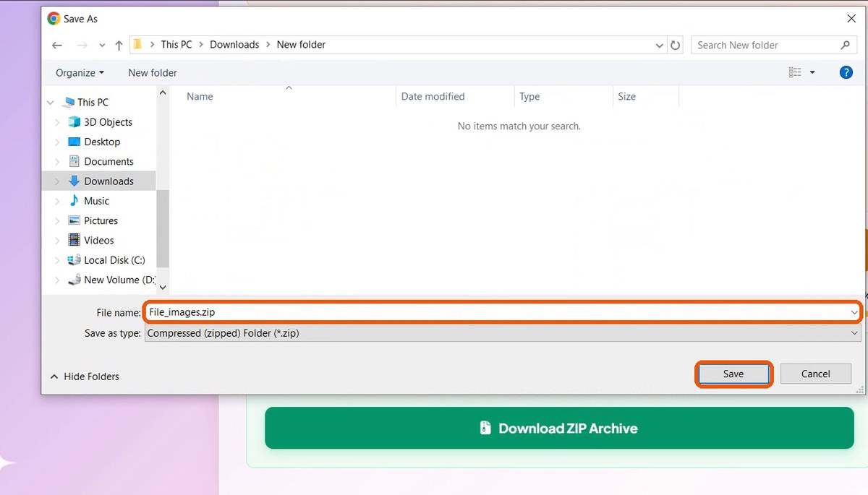Click the Search New folder box
This screenshot has width=868, height=495.
pyautogui.click(x=773, y=45)
